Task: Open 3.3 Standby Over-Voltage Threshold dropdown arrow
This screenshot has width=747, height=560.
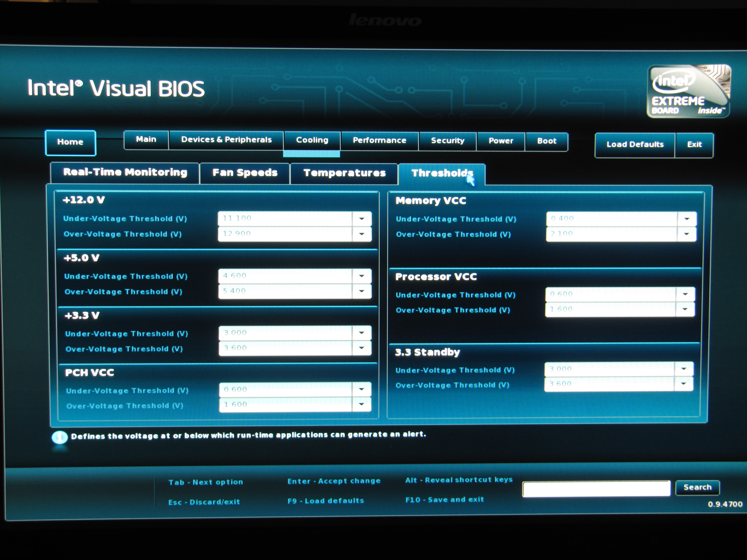Action: [x=684, y=383]
